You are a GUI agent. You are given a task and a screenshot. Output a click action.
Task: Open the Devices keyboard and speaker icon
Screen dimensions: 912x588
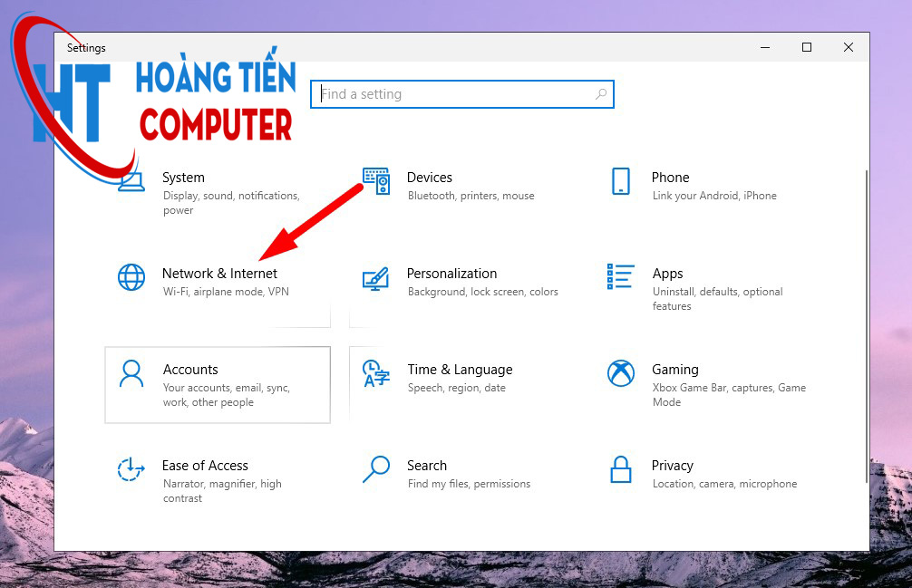tap(376, 180)
